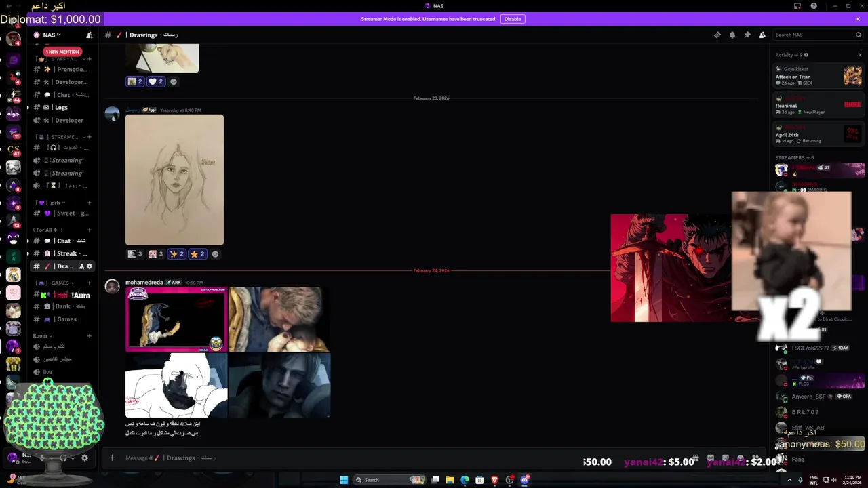Collapse the Room category
Viewport: 868px width, 488px height.
(x=43, y=335)
